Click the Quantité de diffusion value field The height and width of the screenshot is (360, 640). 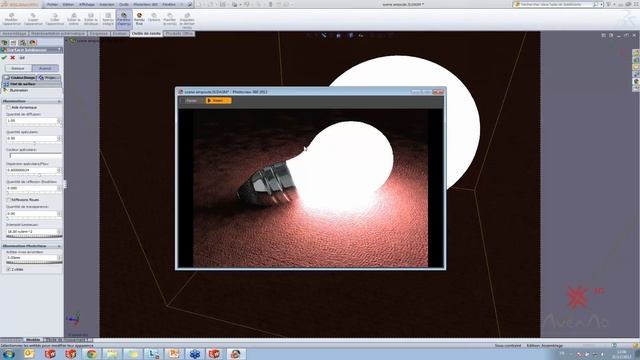31,121
